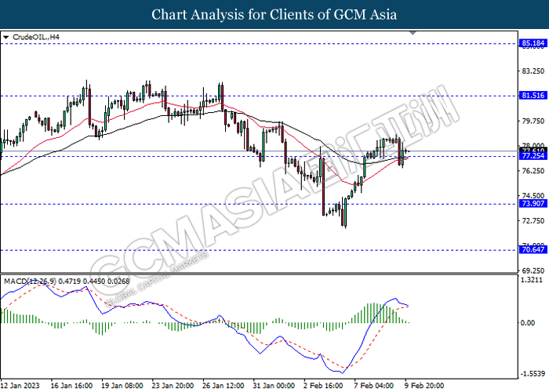Select the 81.516 price level label
The width and height of the screenshot is (549, 392).
pyautogui.click(x=533, y=95)
